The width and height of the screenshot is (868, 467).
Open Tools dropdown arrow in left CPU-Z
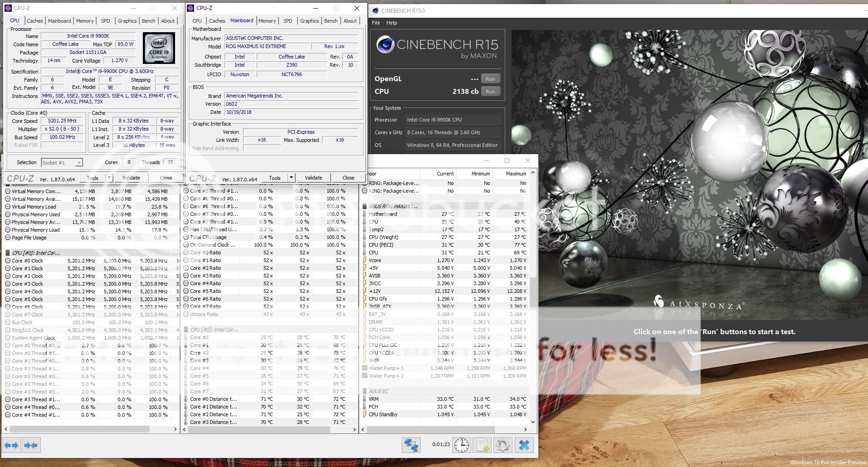point(109,178)
